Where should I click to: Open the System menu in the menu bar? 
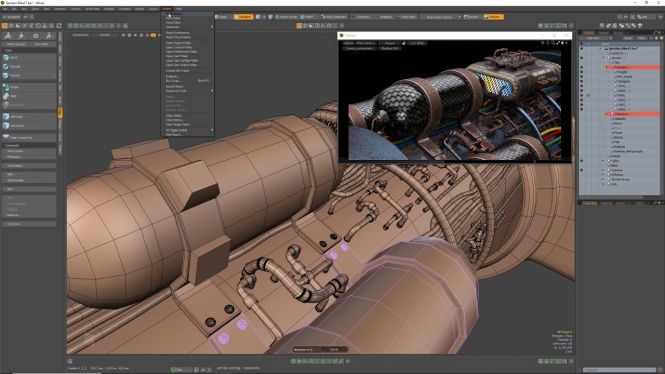167,8
